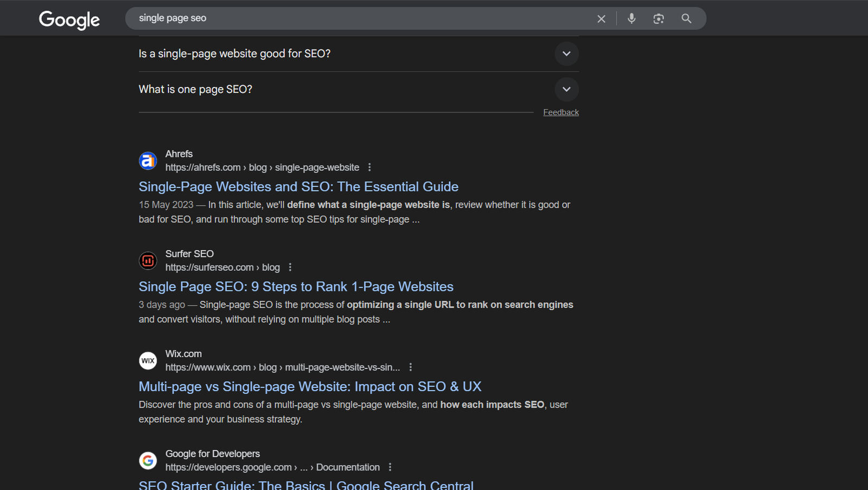Open 'Multi-page vs Single-page Website' result
The width and height of the screenshot is (868, 490).
[310, 386]
